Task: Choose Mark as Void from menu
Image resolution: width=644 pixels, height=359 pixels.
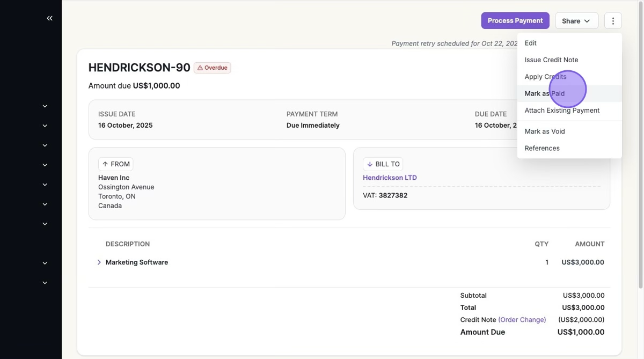Action: pos(545,131)
